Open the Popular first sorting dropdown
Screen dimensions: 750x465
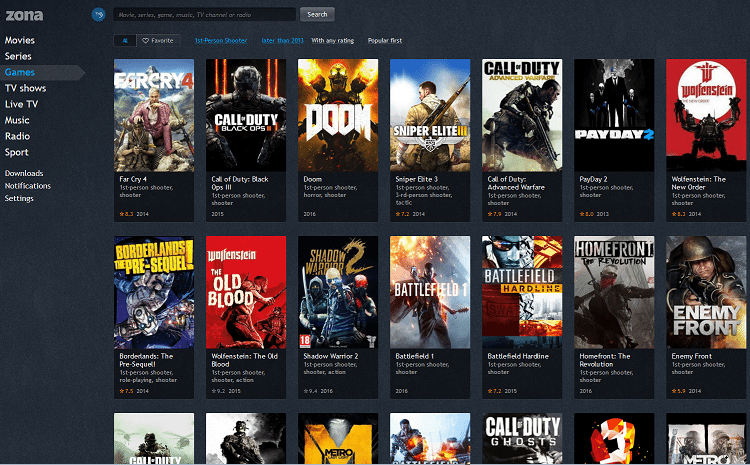[385, 41]
